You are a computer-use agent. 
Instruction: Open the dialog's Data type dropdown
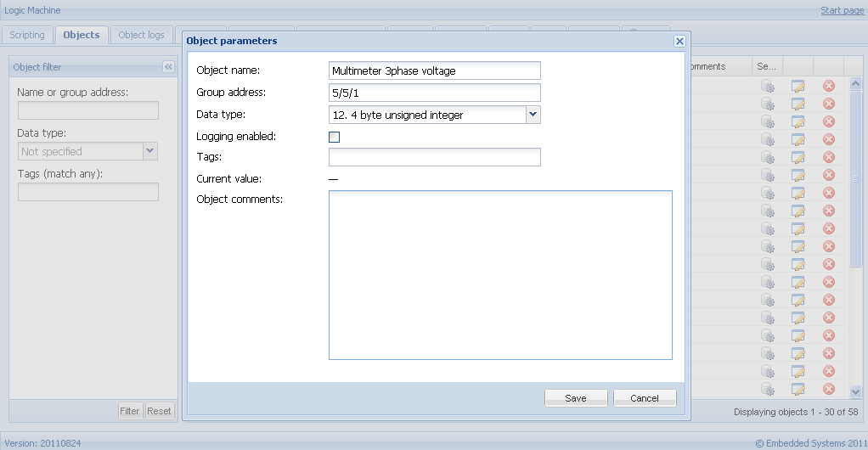[x=533, y=115]
